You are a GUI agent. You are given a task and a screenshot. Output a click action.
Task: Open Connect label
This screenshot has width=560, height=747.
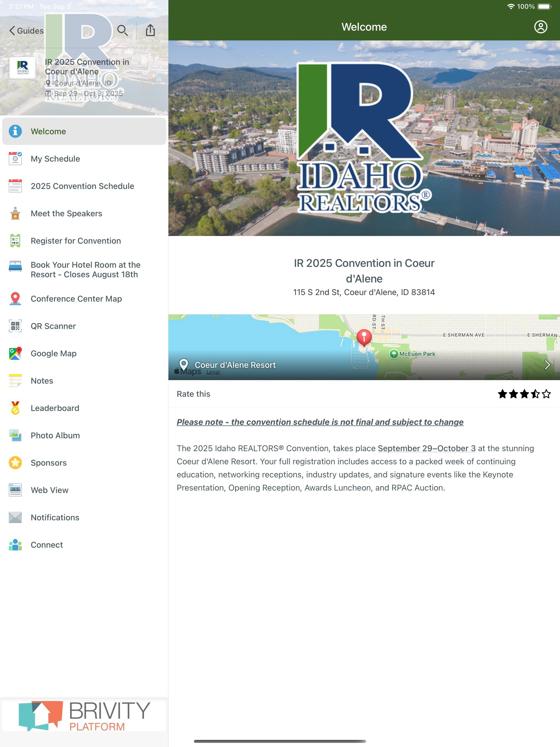tap(47, 545)
